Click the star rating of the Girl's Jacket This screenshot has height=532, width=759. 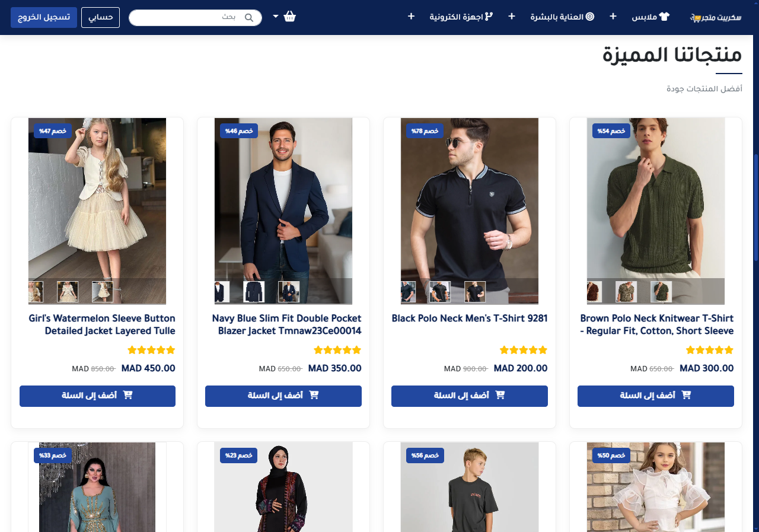click(x=151, y=350)
